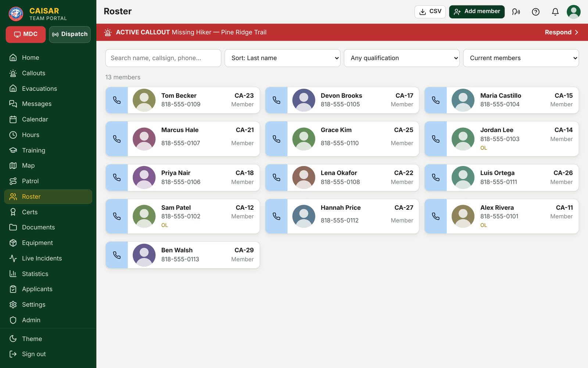Call Alex Rivera using phone icon
The image size is (588, 368).
[436, 216]
